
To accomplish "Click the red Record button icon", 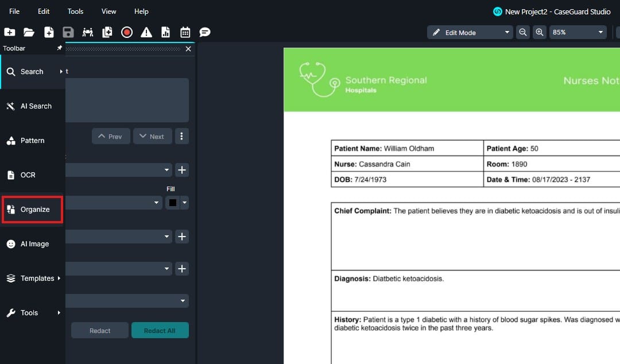I will click(126, 32).
